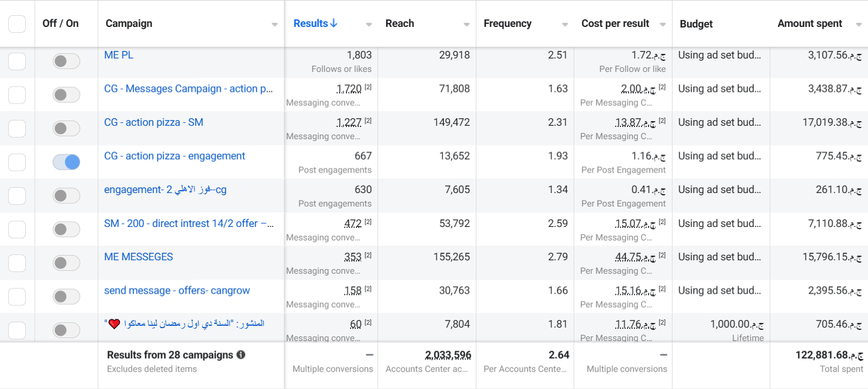
Task: Open the Results column options arrow
Action: tap(369, 25)
